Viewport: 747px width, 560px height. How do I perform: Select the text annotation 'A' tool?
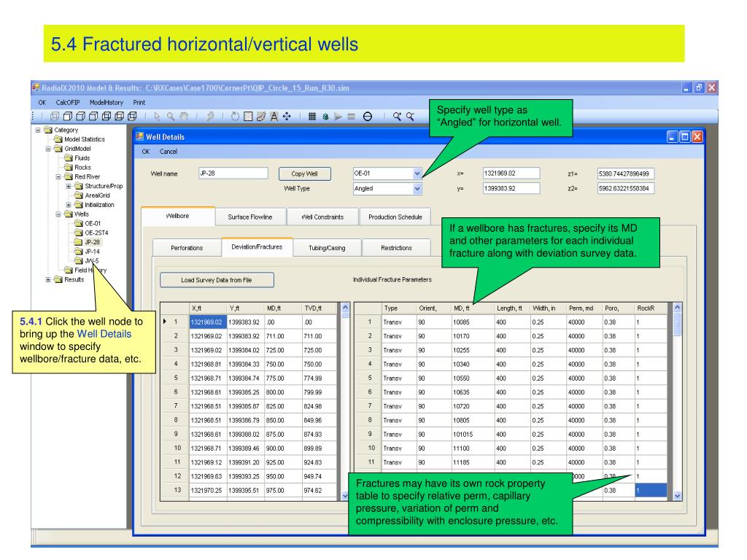pos(274,116)
